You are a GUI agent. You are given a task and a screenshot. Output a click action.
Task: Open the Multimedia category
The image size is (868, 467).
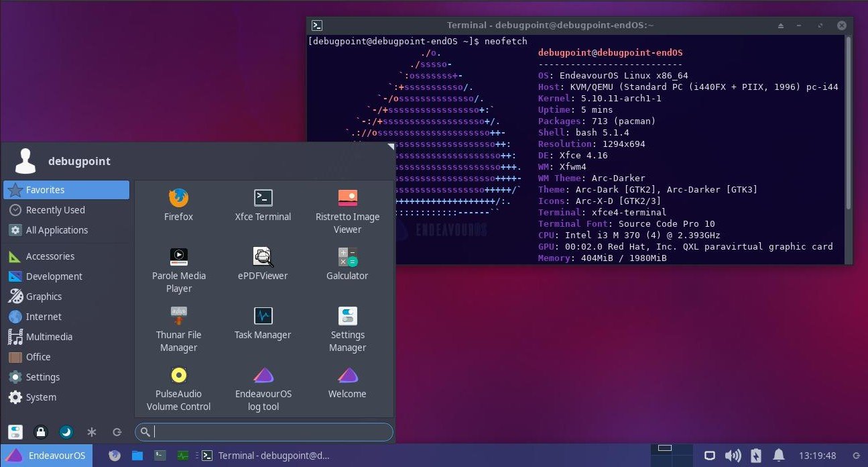pos(66,337)
